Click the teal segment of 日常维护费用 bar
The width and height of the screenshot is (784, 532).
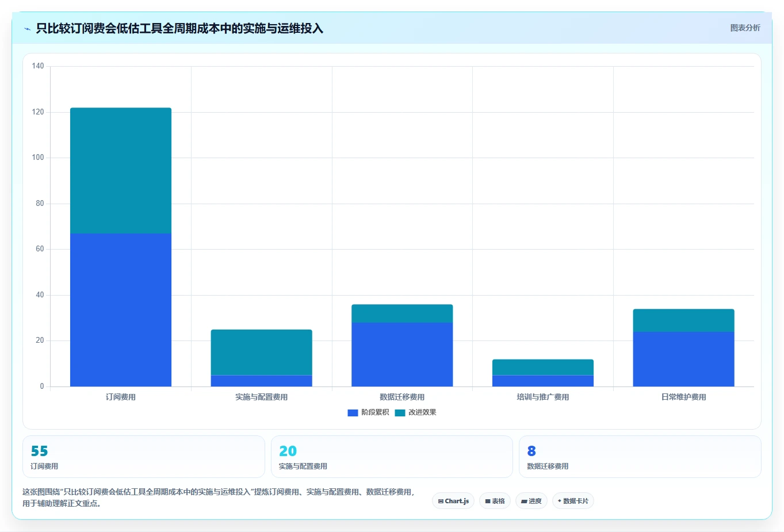click(684, 320)
